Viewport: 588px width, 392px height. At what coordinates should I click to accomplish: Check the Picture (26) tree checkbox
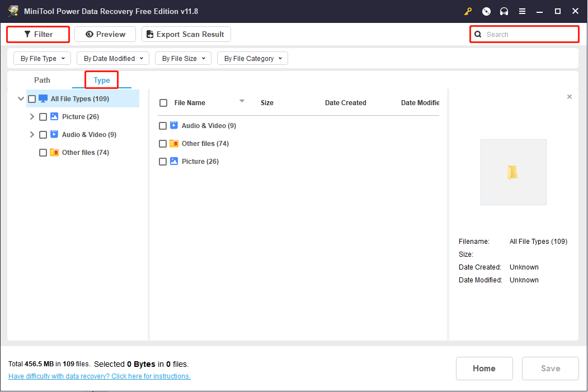(x=43, y=117)
